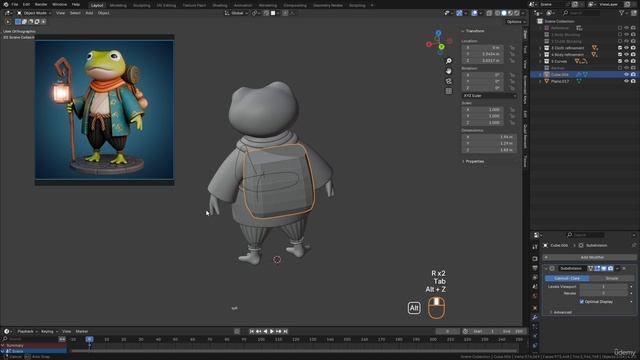This screenshot has width=640, height=360.
Task: Expand Plane.017 object in outliner
Action: pyautogui.click(x=540, y=81)
